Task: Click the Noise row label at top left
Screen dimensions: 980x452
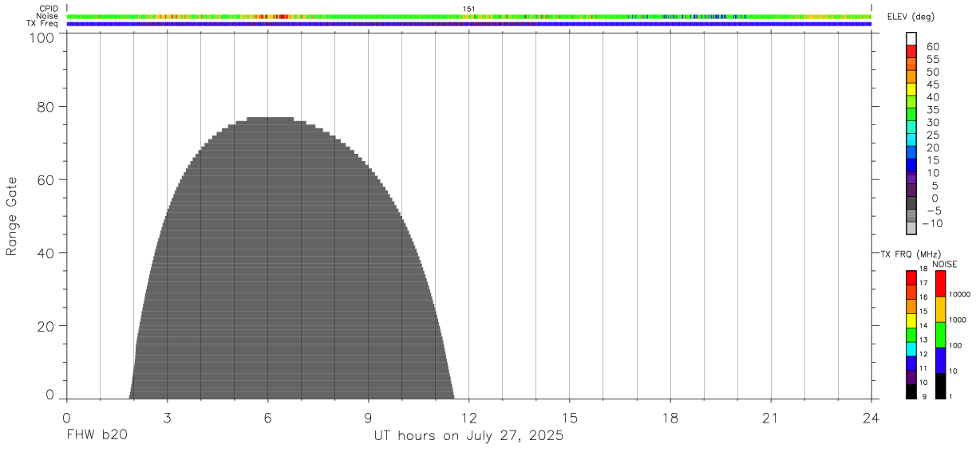Action: point(48,16)
